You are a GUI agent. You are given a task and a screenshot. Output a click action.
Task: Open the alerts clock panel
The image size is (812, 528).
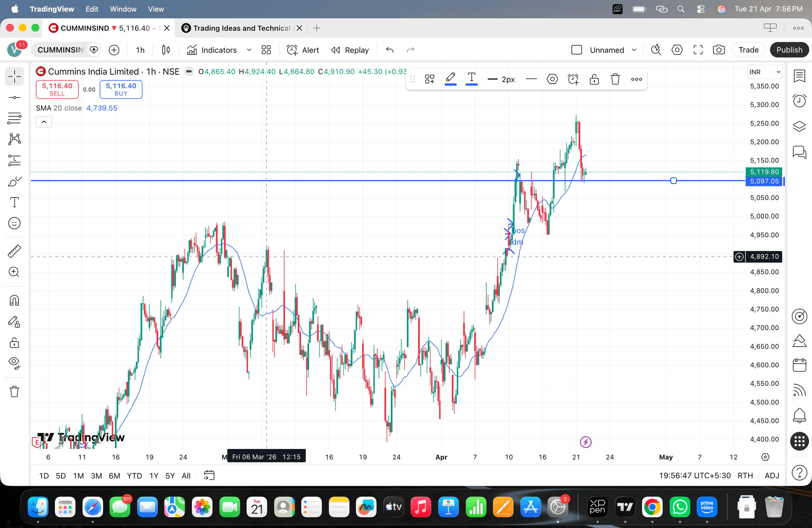799,101
